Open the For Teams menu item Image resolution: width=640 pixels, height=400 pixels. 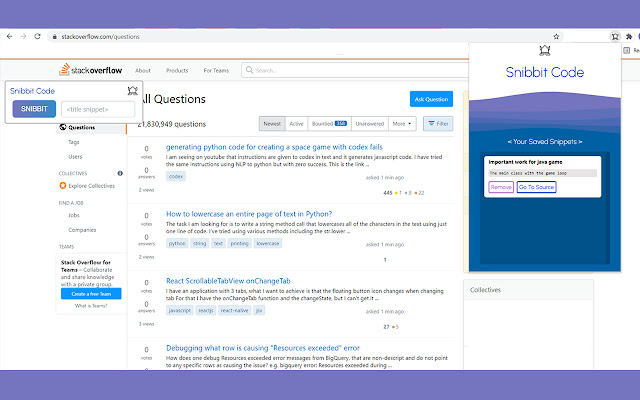click(216, 70)
